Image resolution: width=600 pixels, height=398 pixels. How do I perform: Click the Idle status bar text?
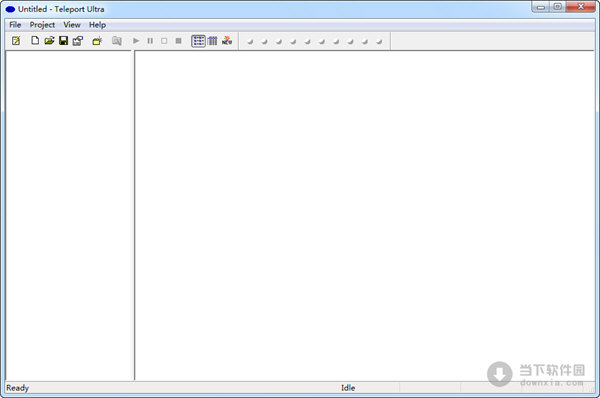(x=348, y=388)
